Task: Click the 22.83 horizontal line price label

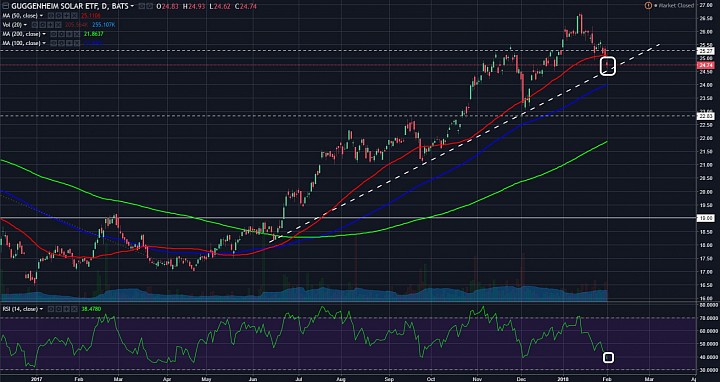Action: [x=705, y=116]
